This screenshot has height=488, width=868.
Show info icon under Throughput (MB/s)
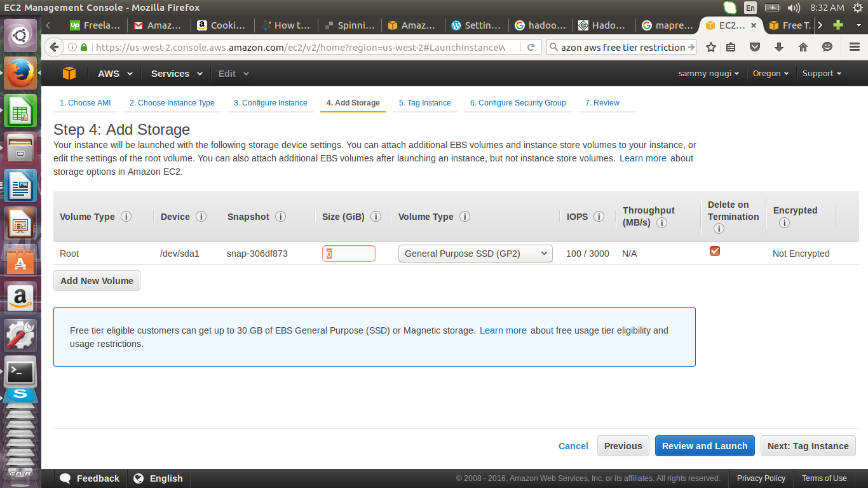(x=661, y=223)
